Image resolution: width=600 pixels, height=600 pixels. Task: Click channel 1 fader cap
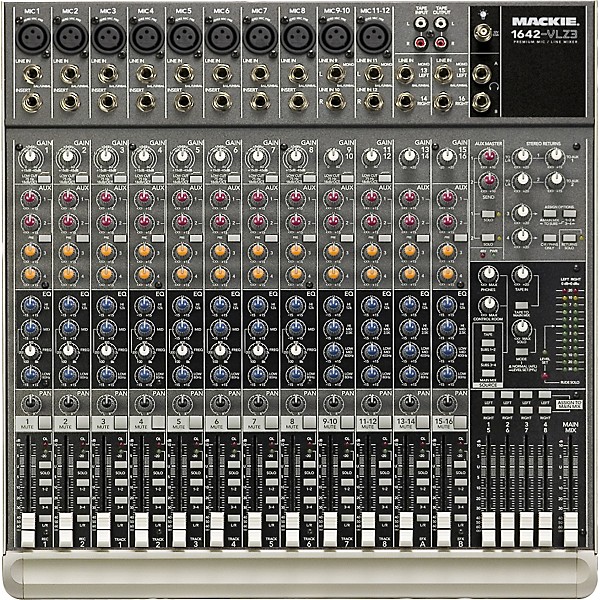(x=28, y=529)
